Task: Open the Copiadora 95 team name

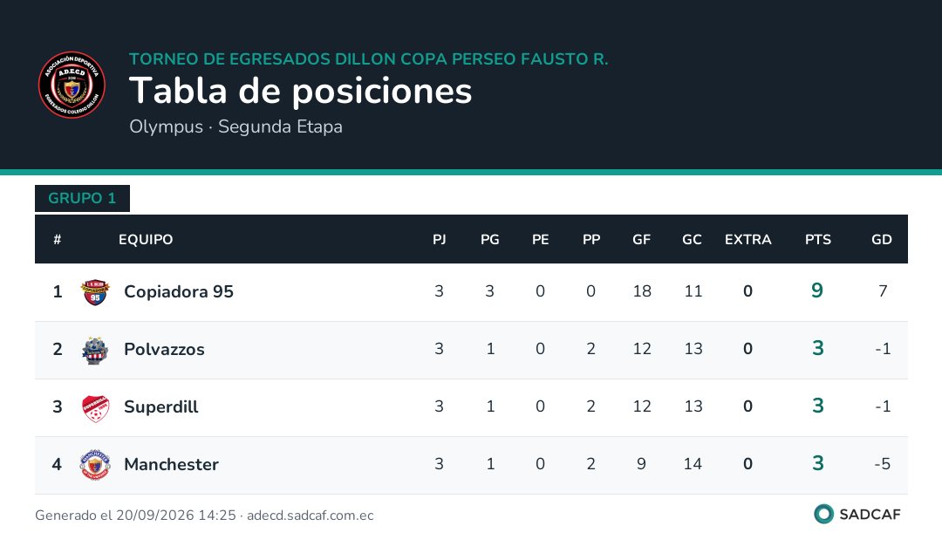Action: pos(179,291)
